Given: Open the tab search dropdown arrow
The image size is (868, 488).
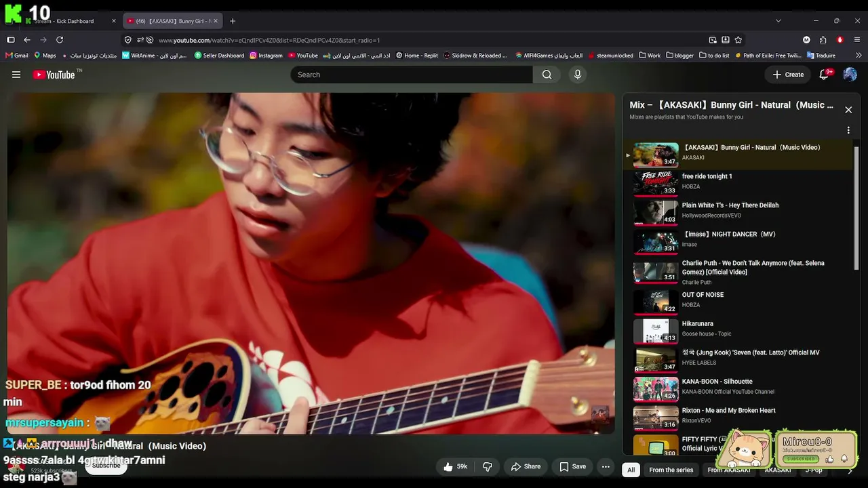Looking at the screenshot, I should [x=778, y=21].
